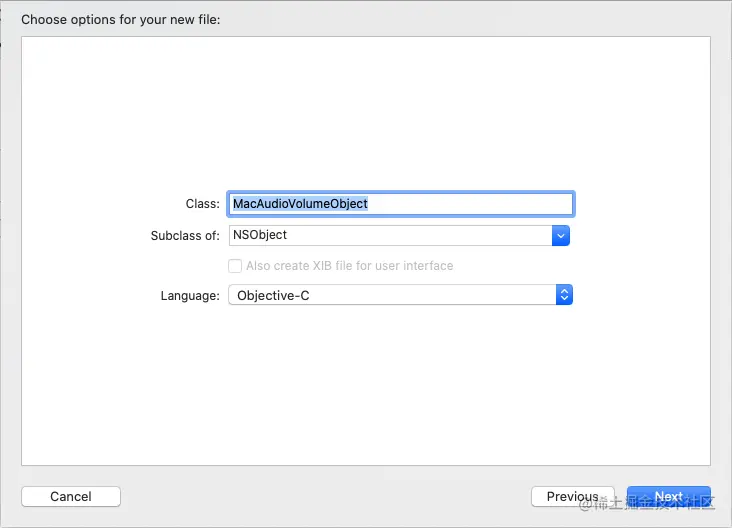732x528 pixels.
Task: Click the 'Also create XIB file' label text
Action: 350,266
